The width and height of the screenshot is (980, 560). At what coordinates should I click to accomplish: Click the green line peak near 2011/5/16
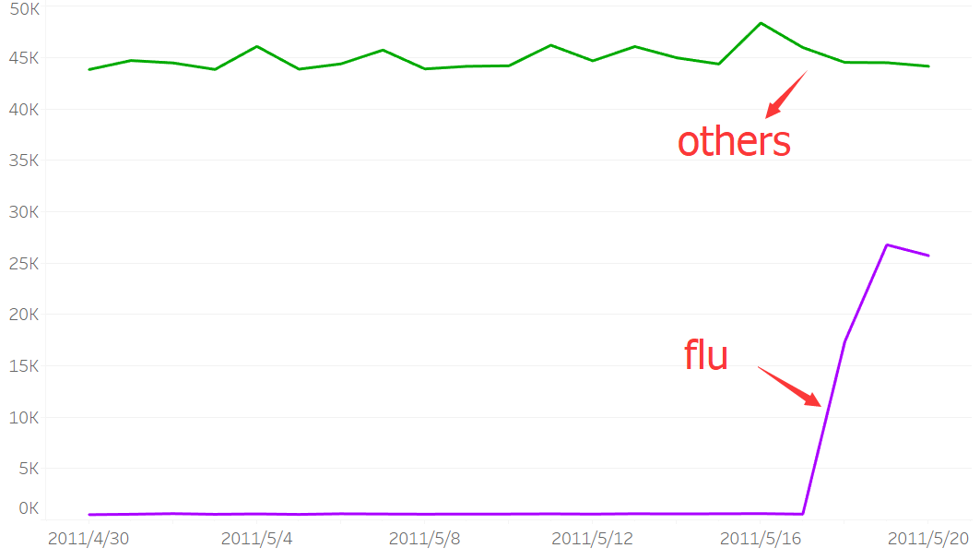761,23
